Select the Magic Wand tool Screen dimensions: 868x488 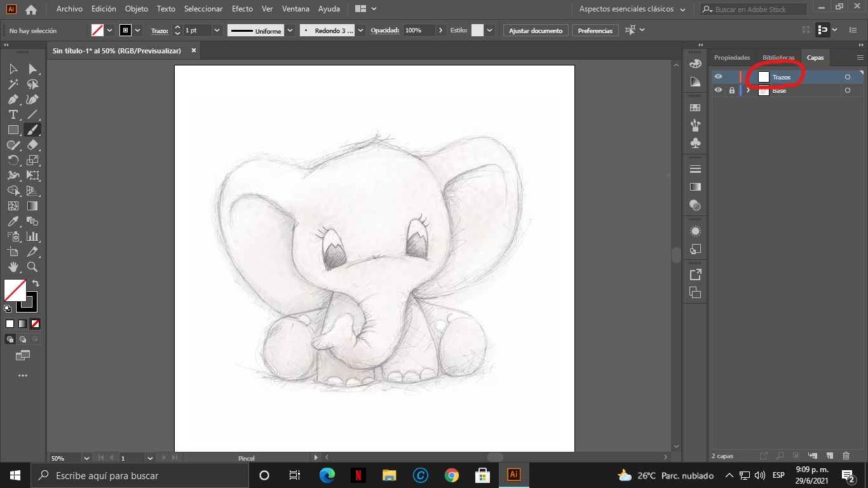tap(13, 84)
